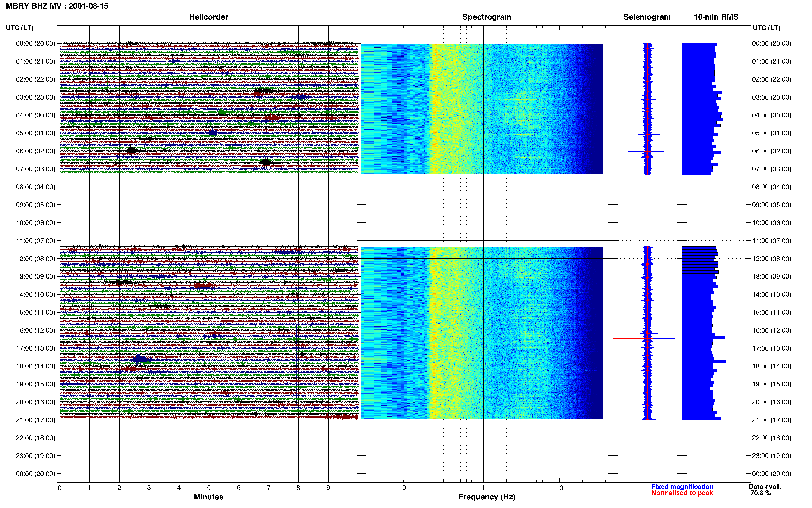Screen dimensions: 812x508
Task: Click 05:00 (01:00) on the Helicorder time axis
Action: pos(36,133)
